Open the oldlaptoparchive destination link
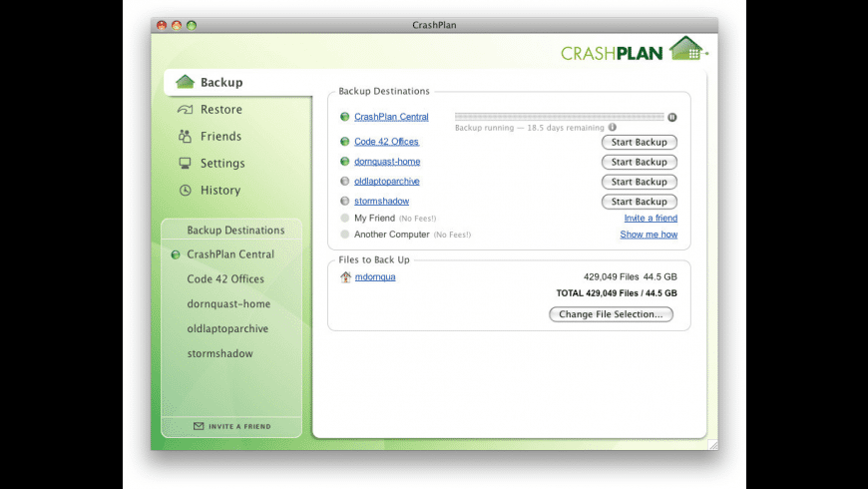Image resolution: width=868 pixels, height=489 pixels. (387, 182)
